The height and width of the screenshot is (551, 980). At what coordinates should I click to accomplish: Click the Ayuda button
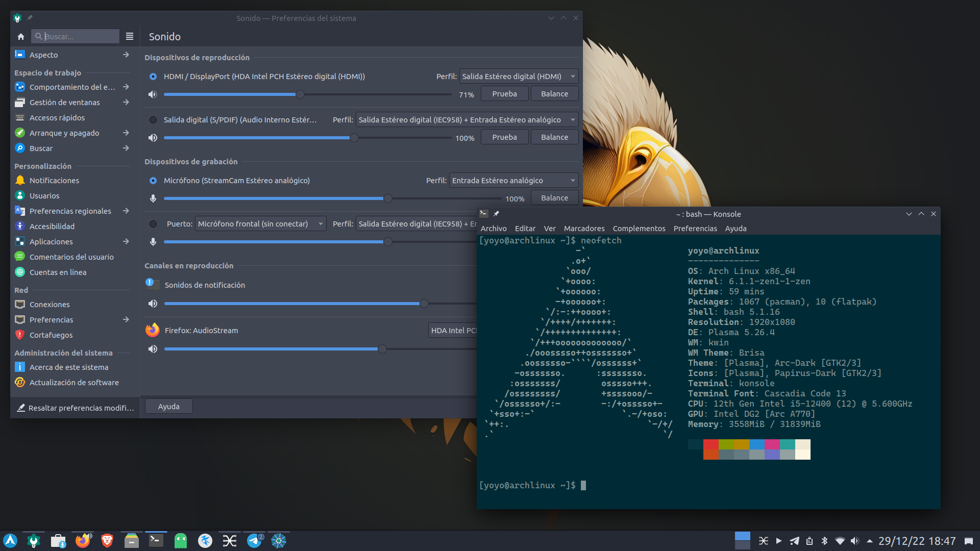(x=168, y=407)
